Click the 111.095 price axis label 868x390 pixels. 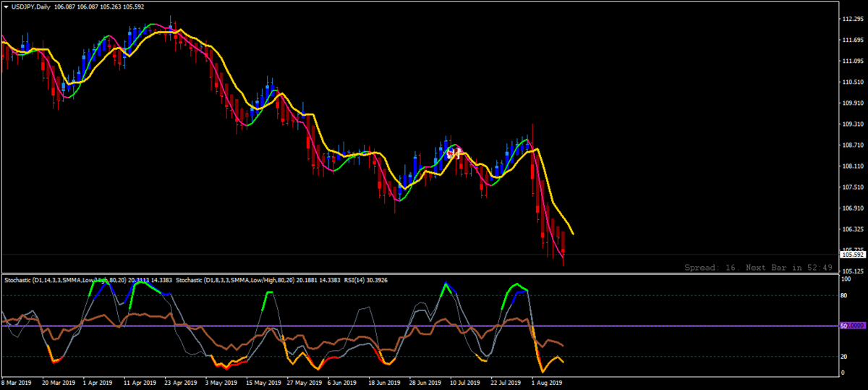pos(851,62)
